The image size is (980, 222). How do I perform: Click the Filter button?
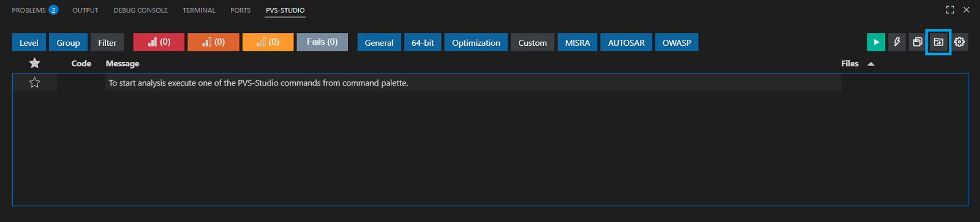point(107,42)
